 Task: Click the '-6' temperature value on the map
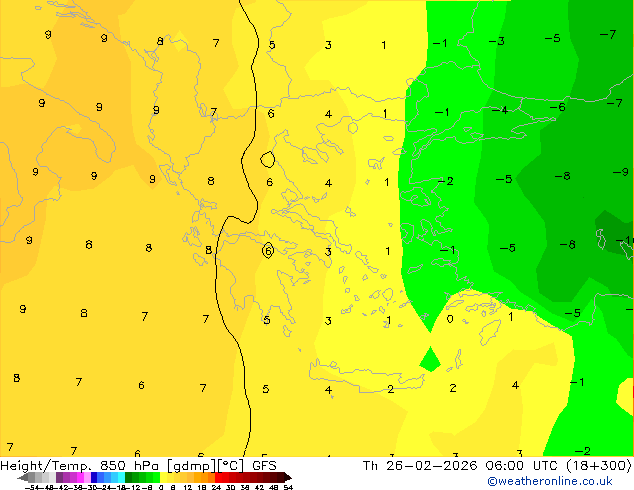pyautogui.click(x=558, y=107)
